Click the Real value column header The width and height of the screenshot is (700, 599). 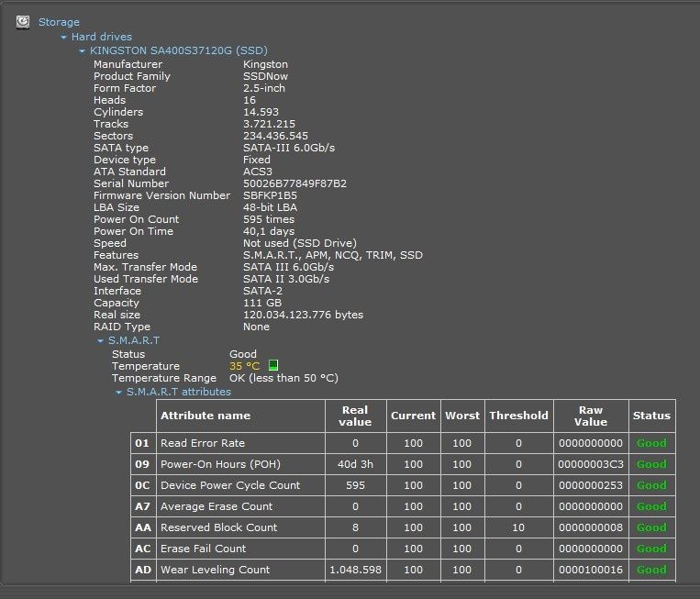(x=355, y=416)
